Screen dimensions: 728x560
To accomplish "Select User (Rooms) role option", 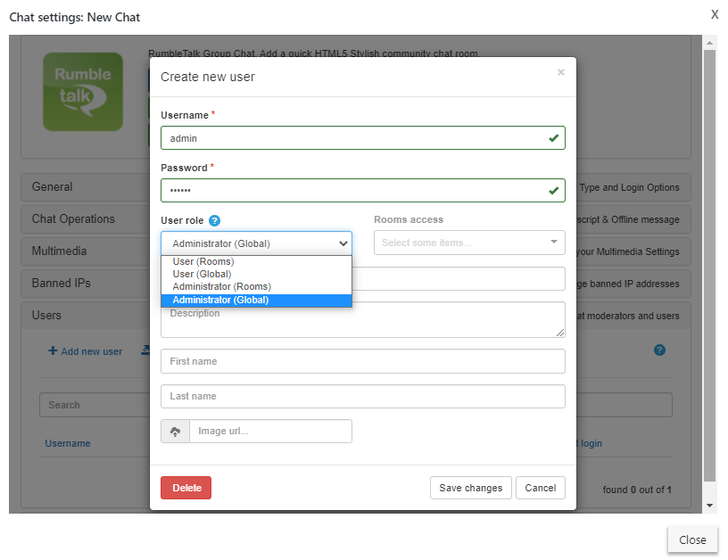I will click(203, 261).
